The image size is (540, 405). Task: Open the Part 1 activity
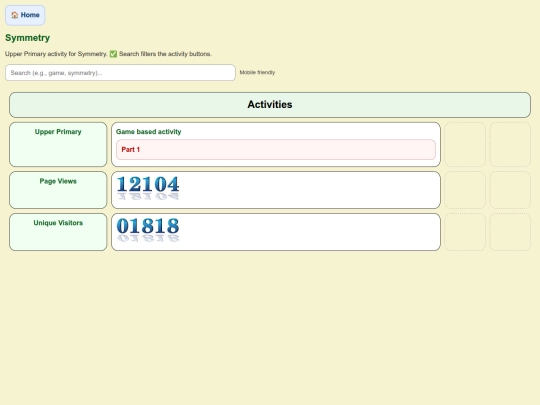click(276, 149)
